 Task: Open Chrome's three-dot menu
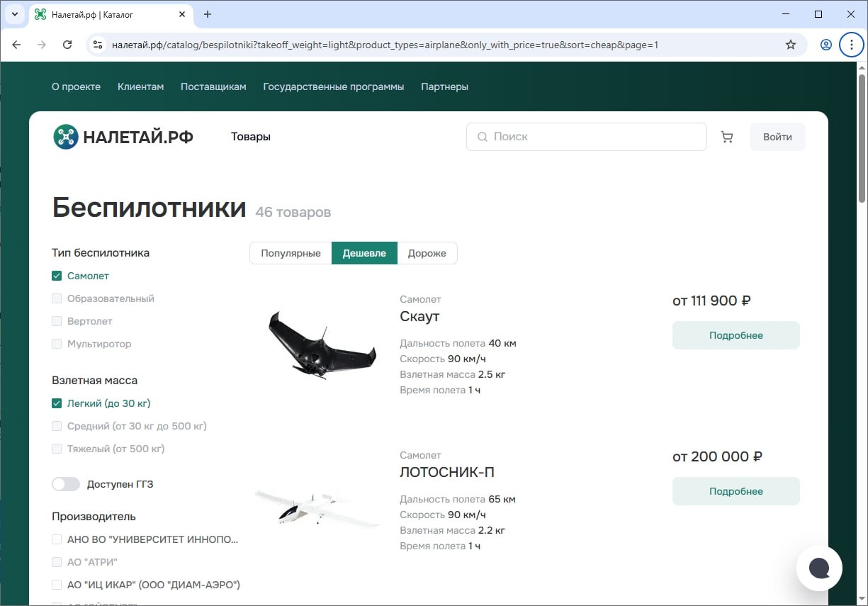851,45
